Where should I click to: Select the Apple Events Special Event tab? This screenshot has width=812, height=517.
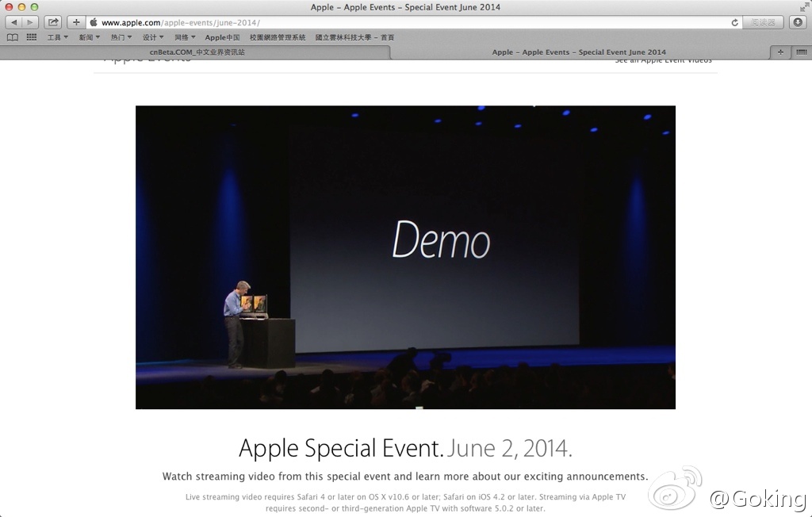click(579, 52)
